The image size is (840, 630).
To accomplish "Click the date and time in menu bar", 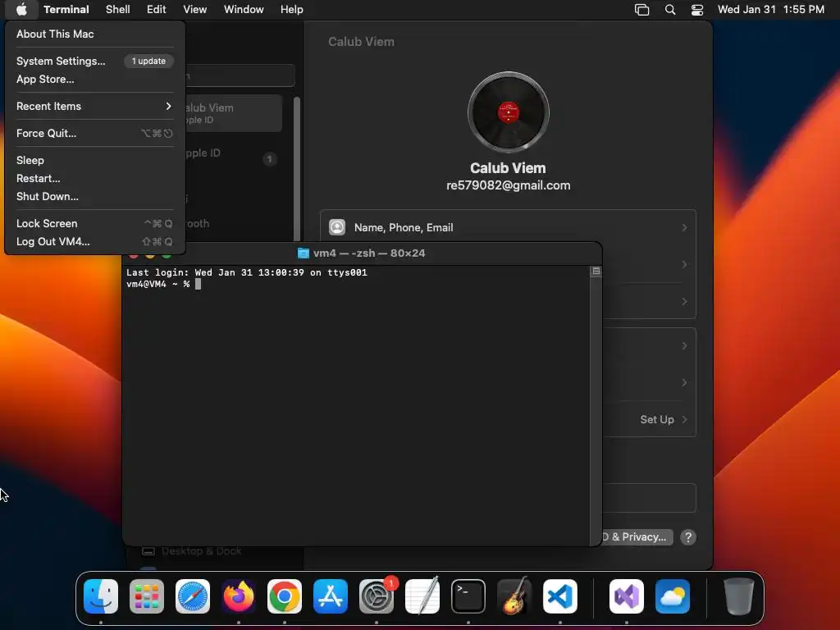I will coord(771,9).
